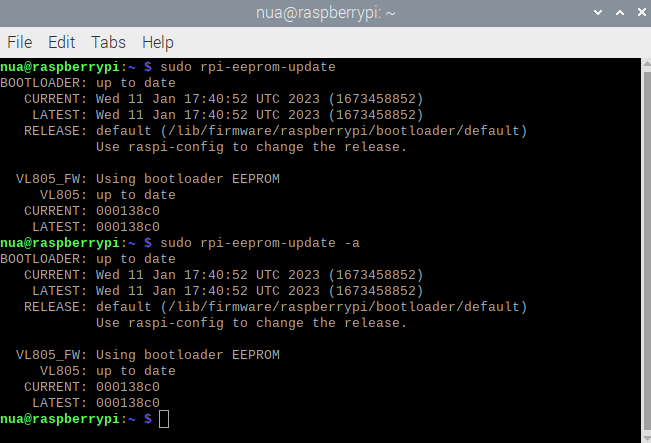Click the nua@raspberrypi window title text
The image size is (651, 443).
[x=324, y=13]
